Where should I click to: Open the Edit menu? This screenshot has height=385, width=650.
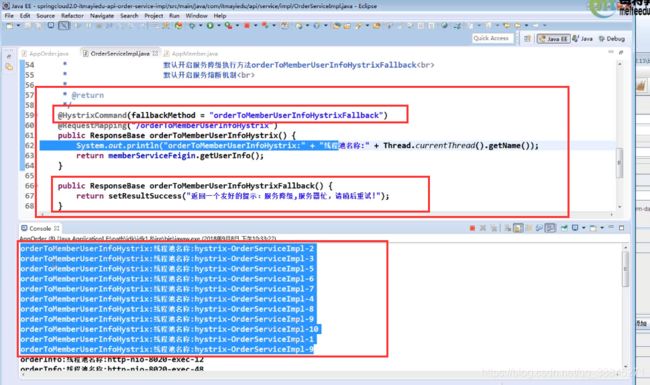click(x=25, y=16)
